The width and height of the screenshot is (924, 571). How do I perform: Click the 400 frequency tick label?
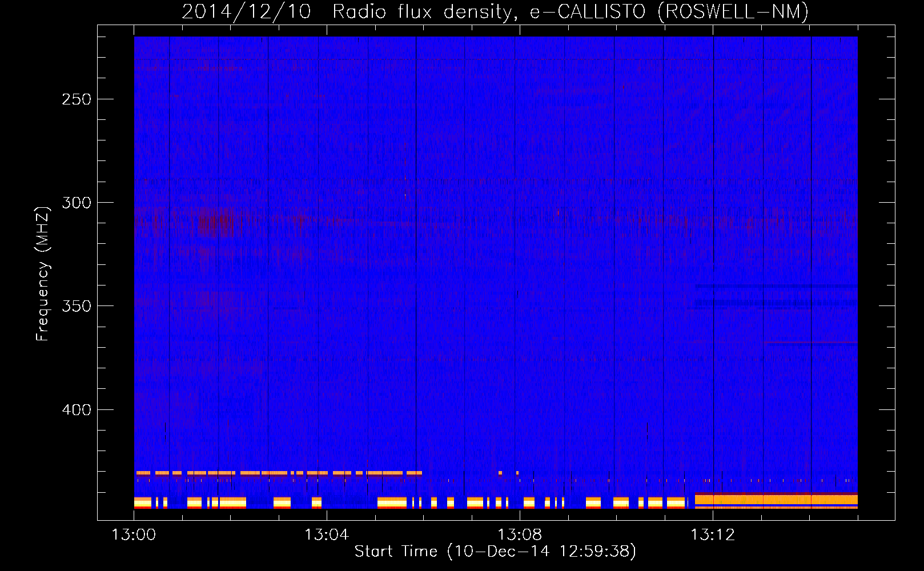pos(77,410)
